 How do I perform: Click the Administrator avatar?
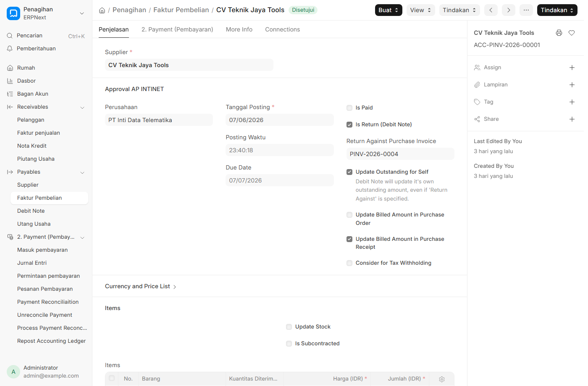[13, 372]
